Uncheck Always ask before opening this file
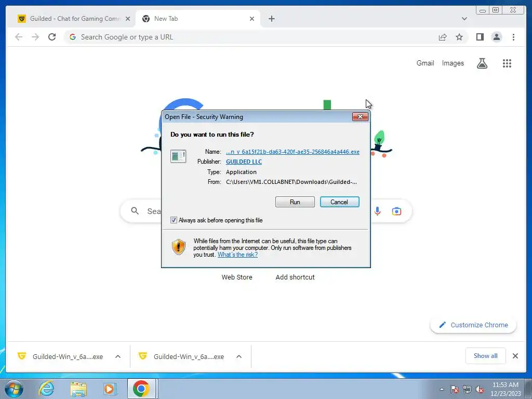 174,220
